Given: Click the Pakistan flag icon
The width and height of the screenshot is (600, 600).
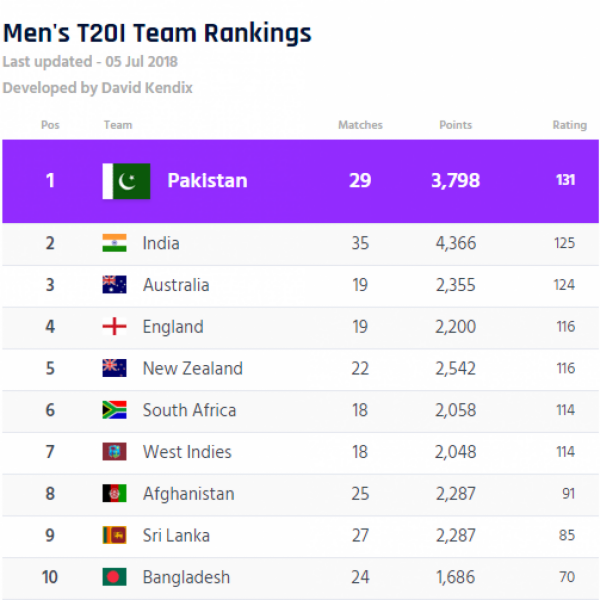Looking at the screenshot, I should pos(127,181).
